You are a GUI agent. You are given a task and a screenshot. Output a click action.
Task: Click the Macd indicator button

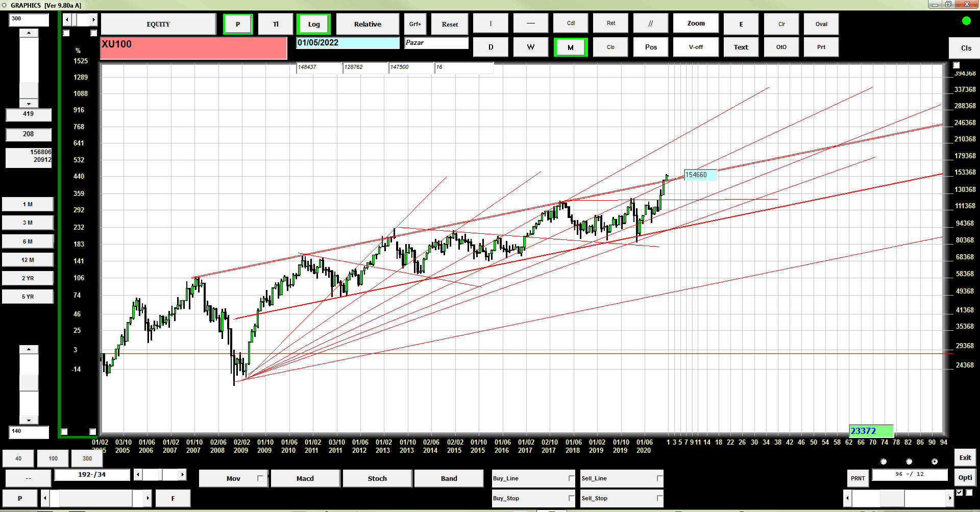pos(305,478)
